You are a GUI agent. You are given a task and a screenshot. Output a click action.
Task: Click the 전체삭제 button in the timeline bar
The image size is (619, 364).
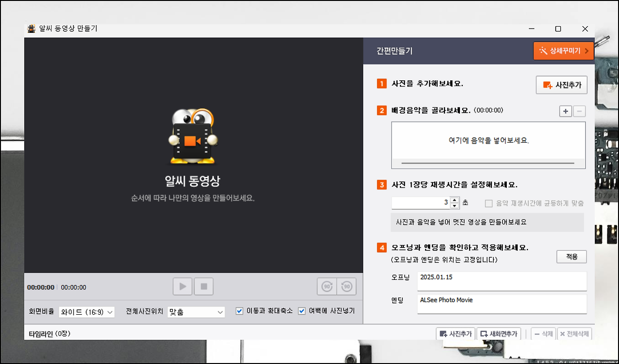[574, 334]
